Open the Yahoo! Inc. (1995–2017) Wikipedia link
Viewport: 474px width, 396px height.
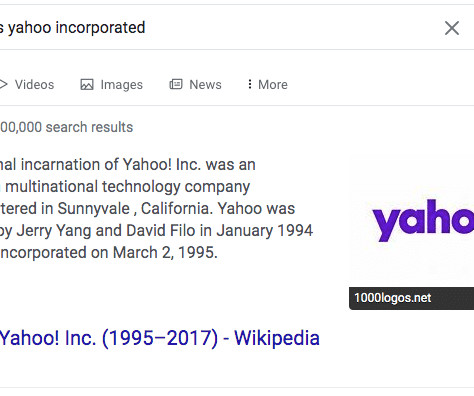click(x=160, y=338)
